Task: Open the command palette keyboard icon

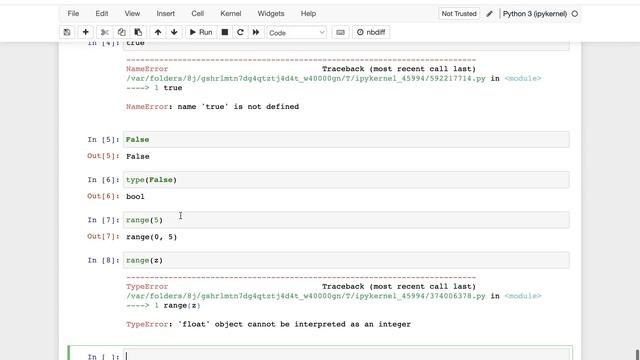Action: click(x=340, y=32)
